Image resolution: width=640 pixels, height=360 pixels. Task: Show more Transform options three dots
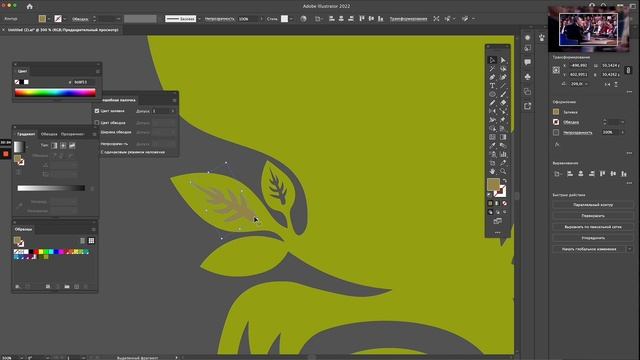629,92
